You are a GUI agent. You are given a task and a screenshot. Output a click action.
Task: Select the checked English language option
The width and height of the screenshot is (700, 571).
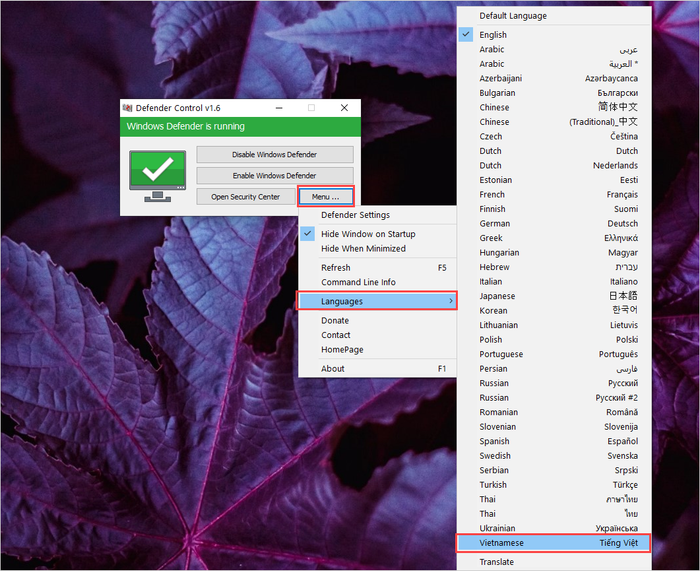click(493, 35)
